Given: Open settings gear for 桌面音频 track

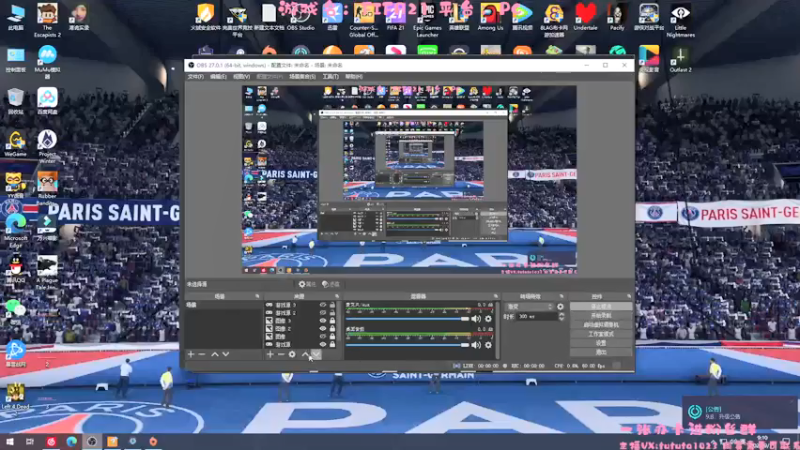Looking at the screenshot, I should (x=488, y=345).
